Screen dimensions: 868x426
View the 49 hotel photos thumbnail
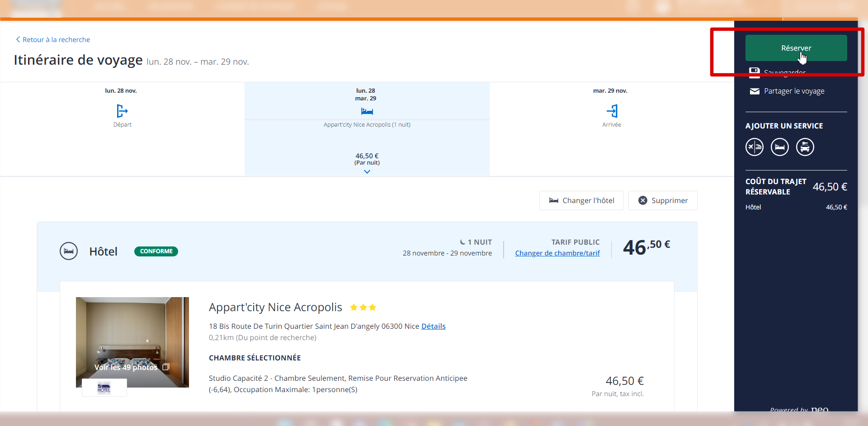[132, 342]
